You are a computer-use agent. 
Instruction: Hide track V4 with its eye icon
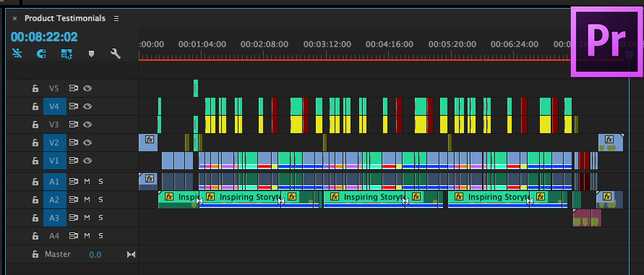[x=87, y=106]
